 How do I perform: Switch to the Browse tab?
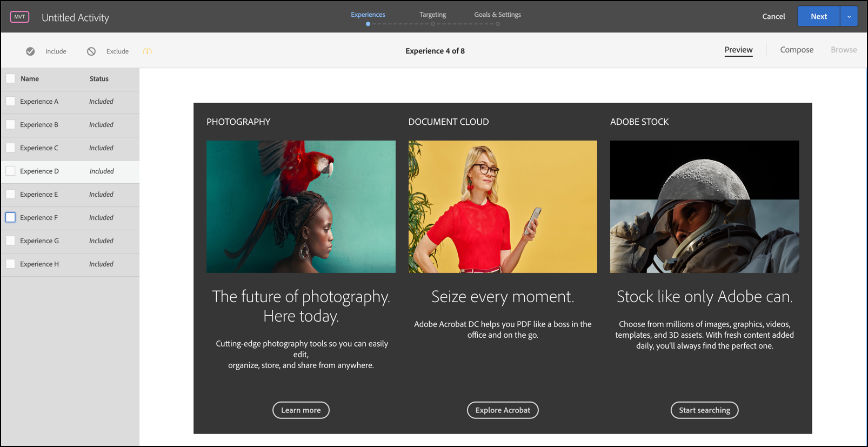point(844,50)
